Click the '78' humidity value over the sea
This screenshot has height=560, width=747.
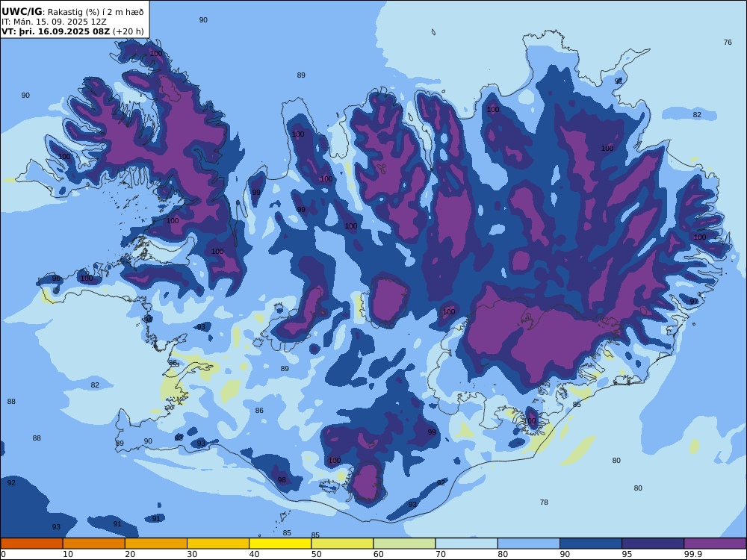(544, 503)
